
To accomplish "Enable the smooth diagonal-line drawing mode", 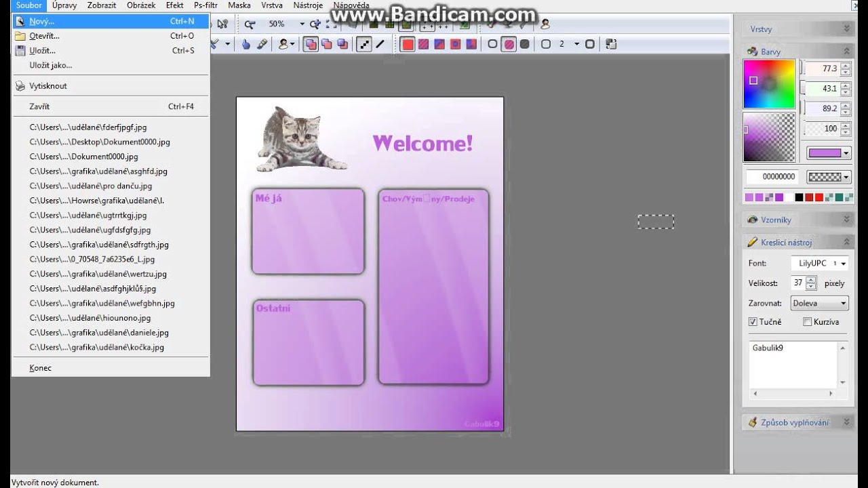I will click(380, 44).
